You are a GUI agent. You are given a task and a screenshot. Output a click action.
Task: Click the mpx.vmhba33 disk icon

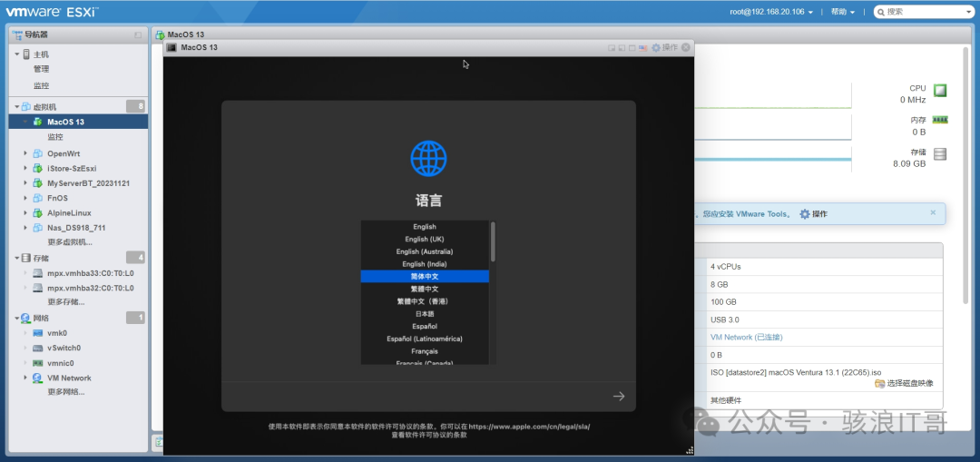coord(37,273)
